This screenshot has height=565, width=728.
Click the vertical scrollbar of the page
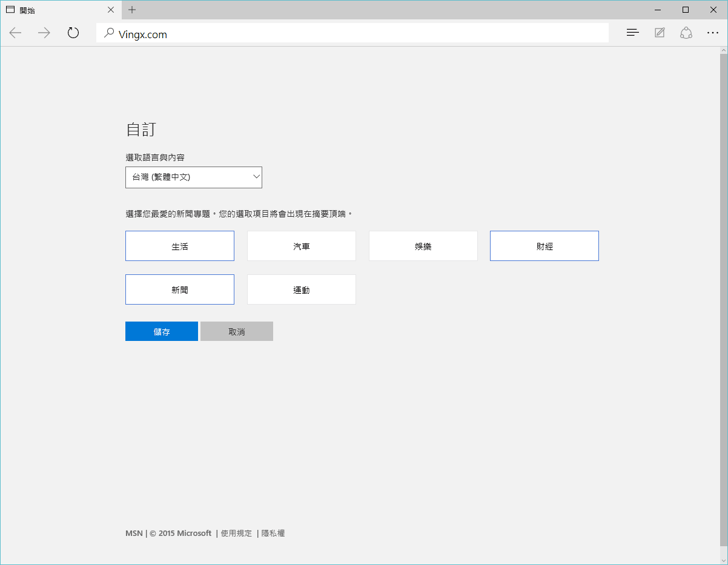[x=723, y=305]
